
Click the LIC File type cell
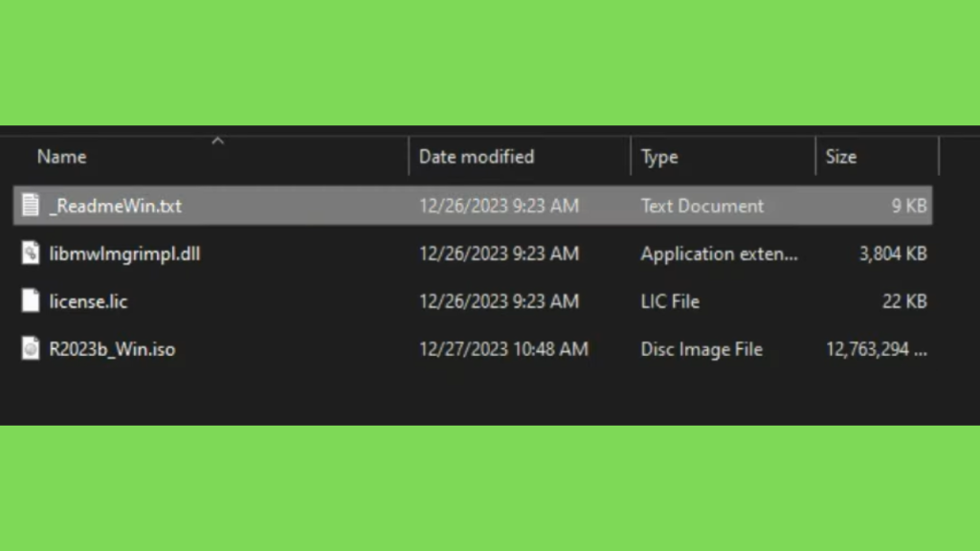click(670, 301)
